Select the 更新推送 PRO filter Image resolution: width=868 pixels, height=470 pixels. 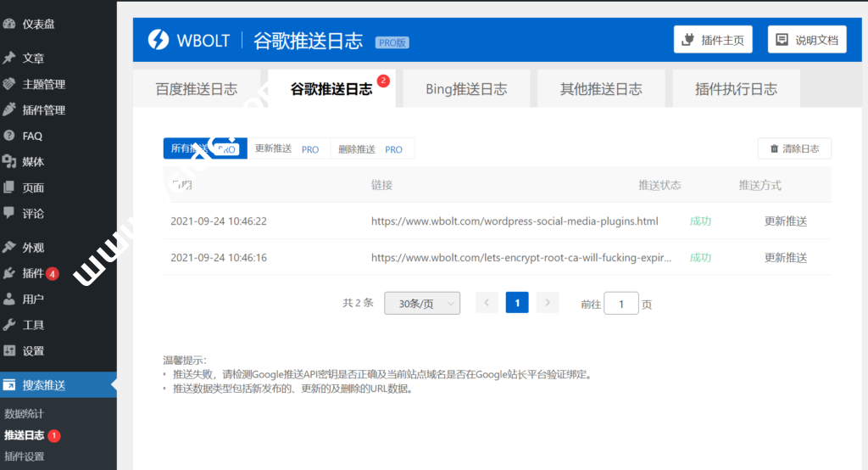[288, 148]
